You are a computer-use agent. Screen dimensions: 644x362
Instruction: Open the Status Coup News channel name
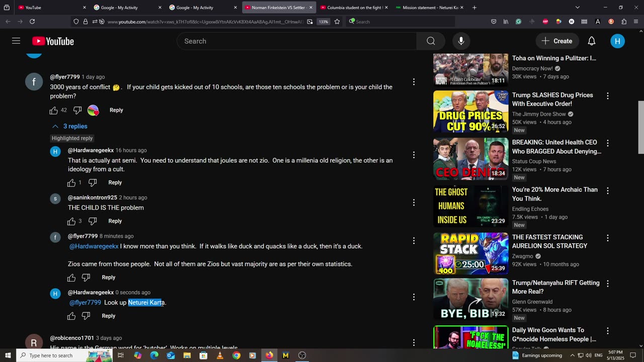click(x=534, y=161)
